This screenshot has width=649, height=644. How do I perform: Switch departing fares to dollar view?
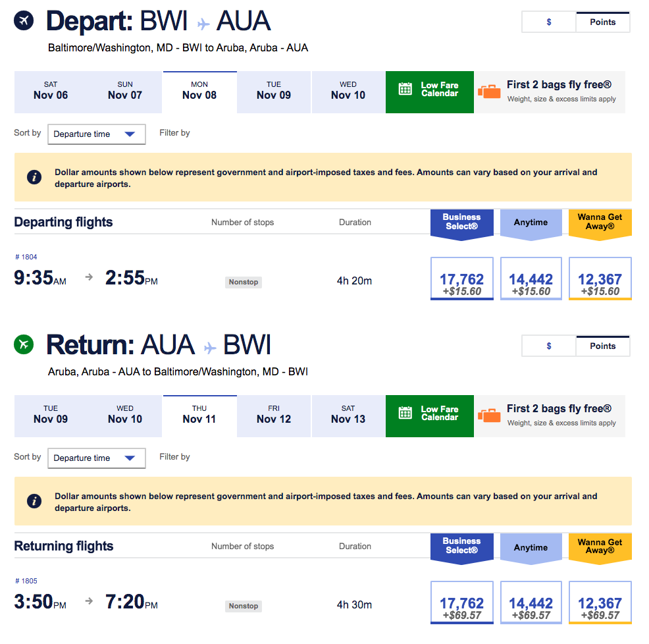(x=548, y=22)
